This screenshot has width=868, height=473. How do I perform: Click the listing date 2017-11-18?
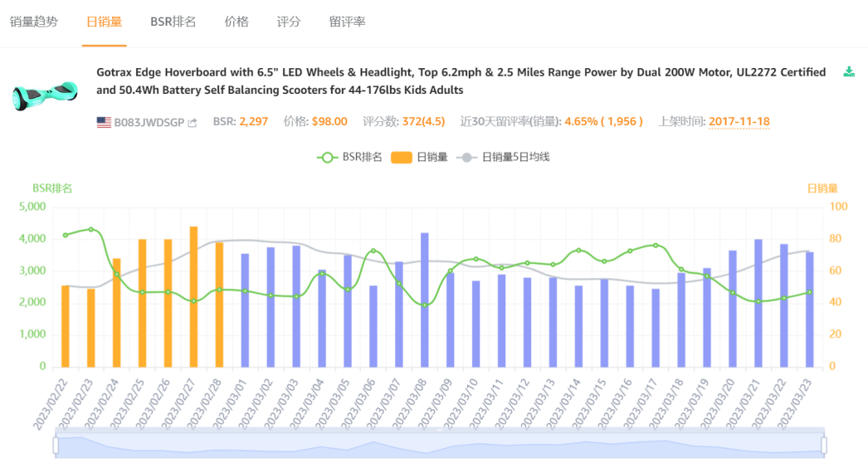pyautogui.click(x=739, y=122)
